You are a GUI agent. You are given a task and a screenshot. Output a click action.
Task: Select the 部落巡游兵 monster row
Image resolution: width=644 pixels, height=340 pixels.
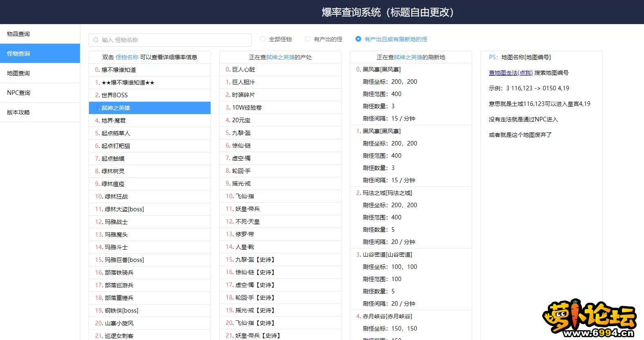[x=150, y=285]
